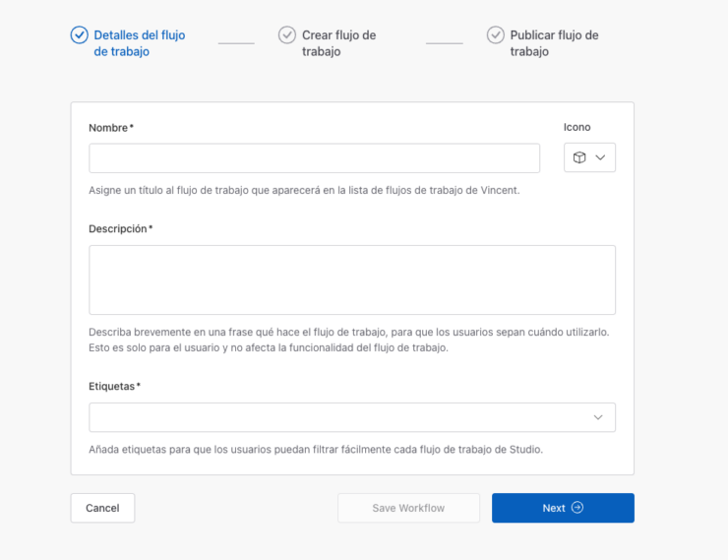This screenshot has width=728, height=560.
Task: Click the chevron arrow in Etiquetas field
Action: click(598, 417)
